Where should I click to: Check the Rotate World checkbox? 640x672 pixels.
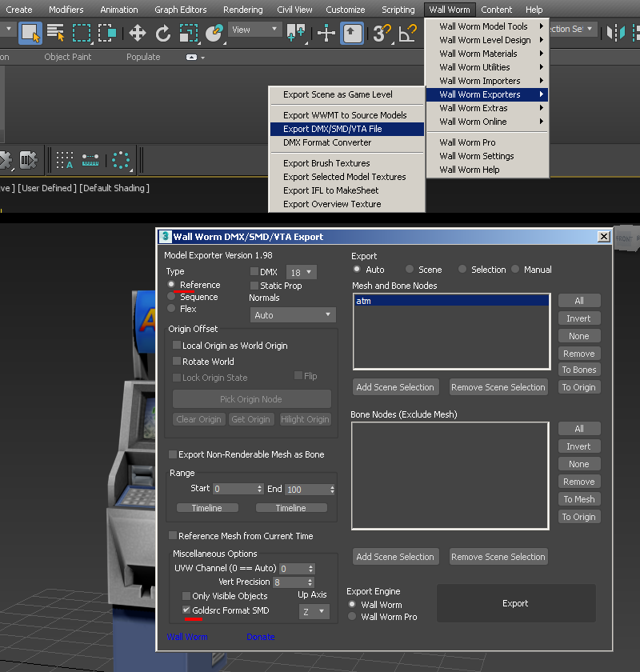pos(177,361)
